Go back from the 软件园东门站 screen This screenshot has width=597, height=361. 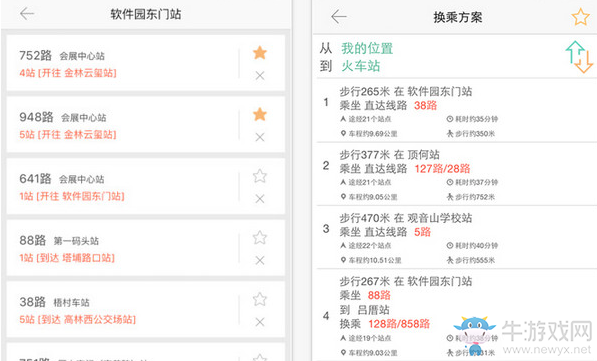pos(27,14)
